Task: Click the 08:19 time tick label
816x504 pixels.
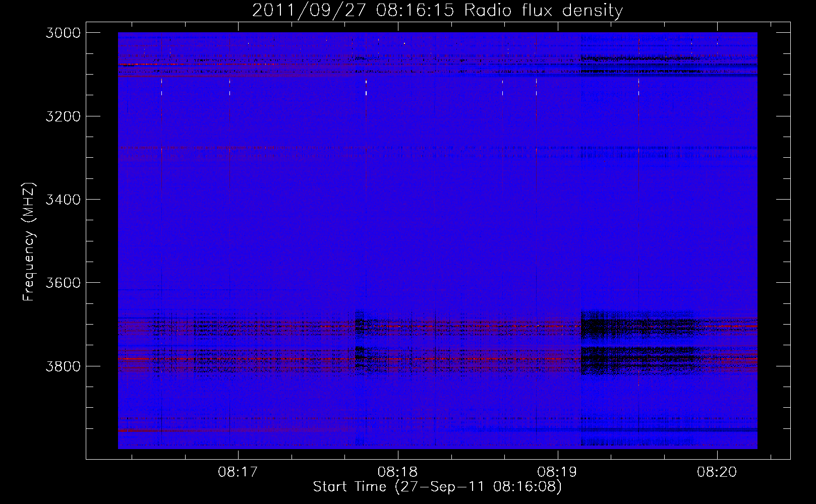Action: (557, 472)
